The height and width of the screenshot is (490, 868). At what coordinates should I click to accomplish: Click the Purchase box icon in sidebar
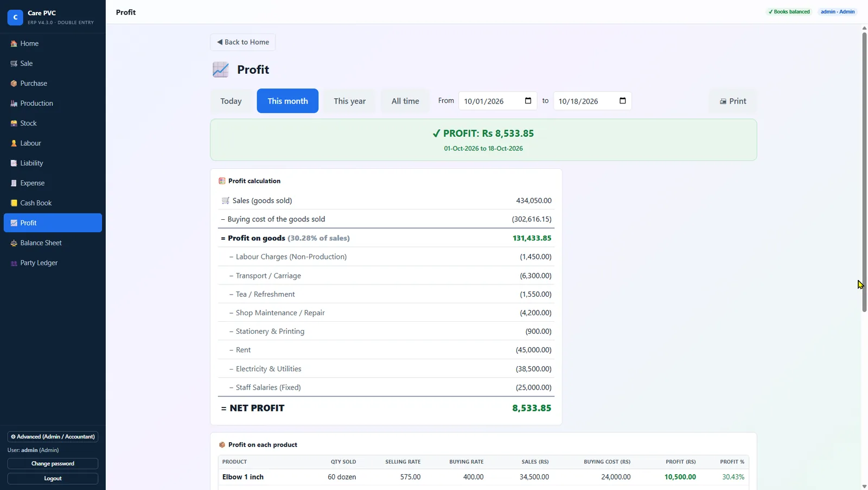pyautogui.click(x=14, y=84)
